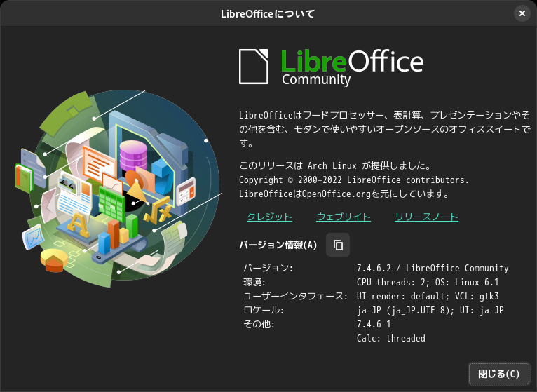The width and height of the screenshot is (537, 392).
Task: Click the value 7.4.6-1
Action: coord(374,324)
